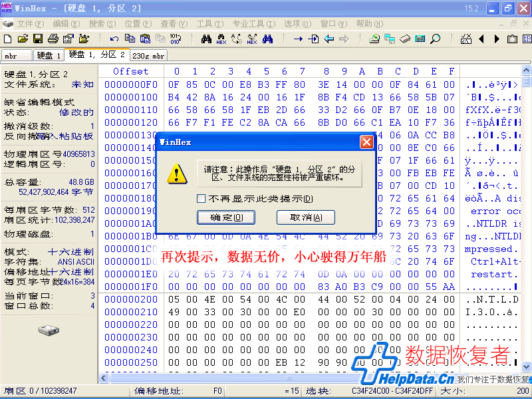Open the 查看(V) menu
The height and width of the screenshot is (399, 532).
(174, 24)
